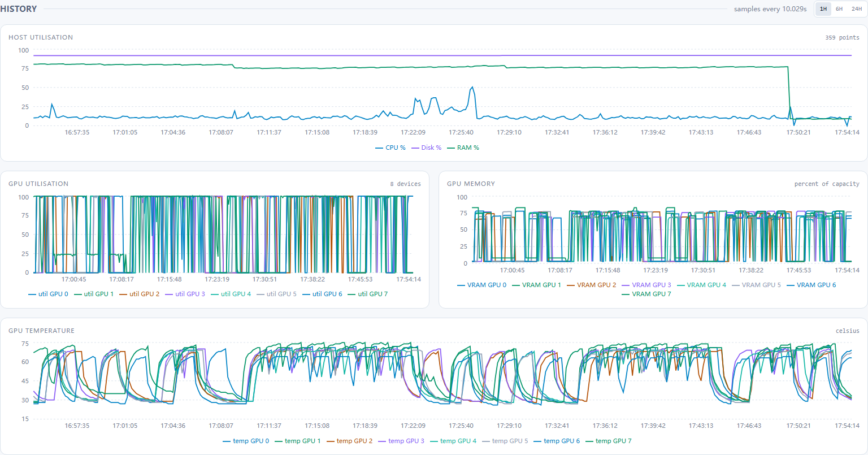
Task: Click the temp GPU 3 legend entry
Action: (x=401, y=441)
